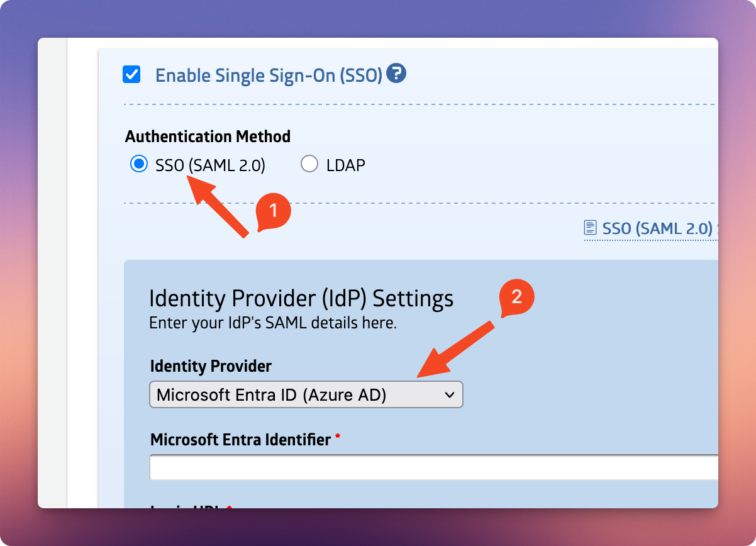Click the Enable Single Sign-On (SSO) label
Viewport: 756px width, 546px height.
tap(269, 75)
